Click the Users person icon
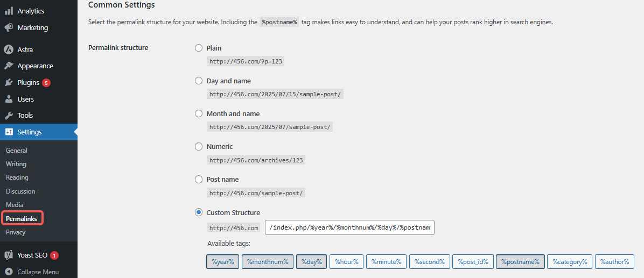This screenshot has width=644, height=278. pyautogui.click(x=9, y=99)
